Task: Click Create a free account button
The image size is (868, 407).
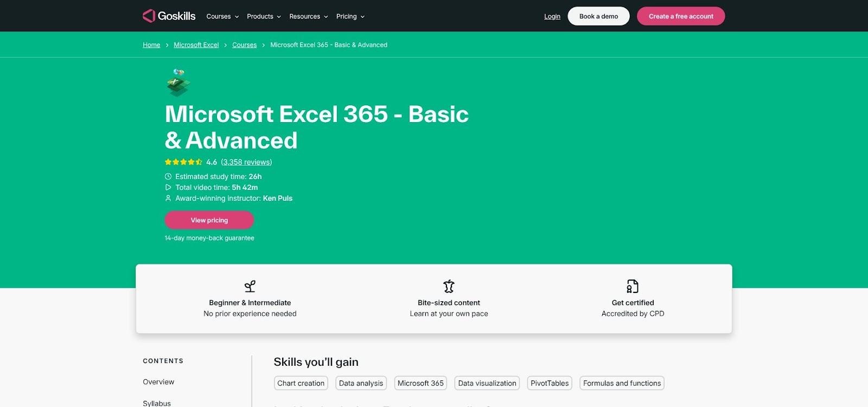Action: (x=681, y=16)
